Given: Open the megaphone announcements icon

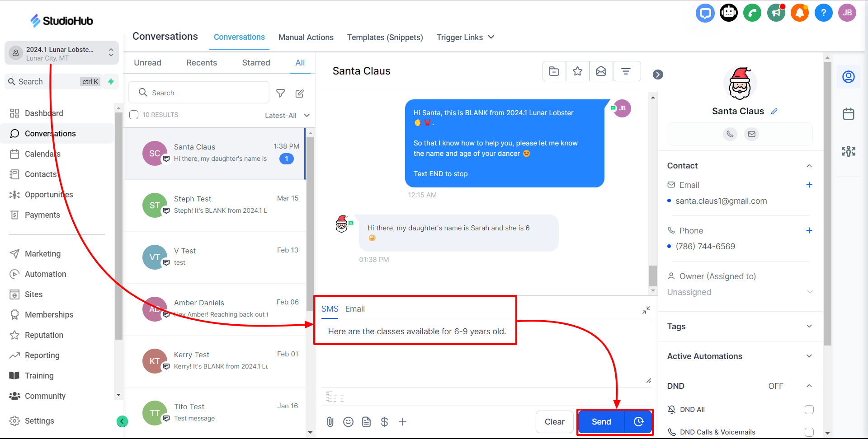Looking at the screenshot, I should 776,13.
